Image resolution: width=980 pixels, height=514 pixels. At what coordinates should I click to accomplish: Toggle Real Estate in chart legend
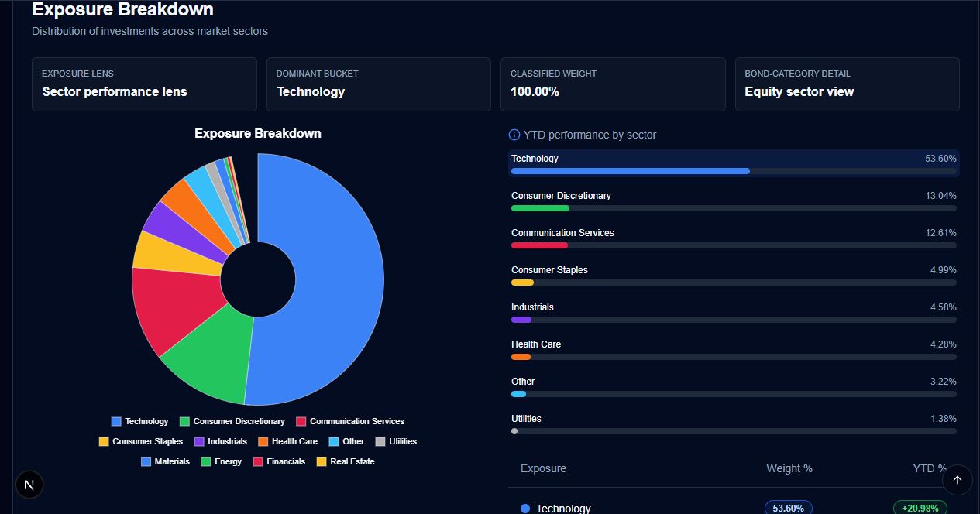(345, 461)
